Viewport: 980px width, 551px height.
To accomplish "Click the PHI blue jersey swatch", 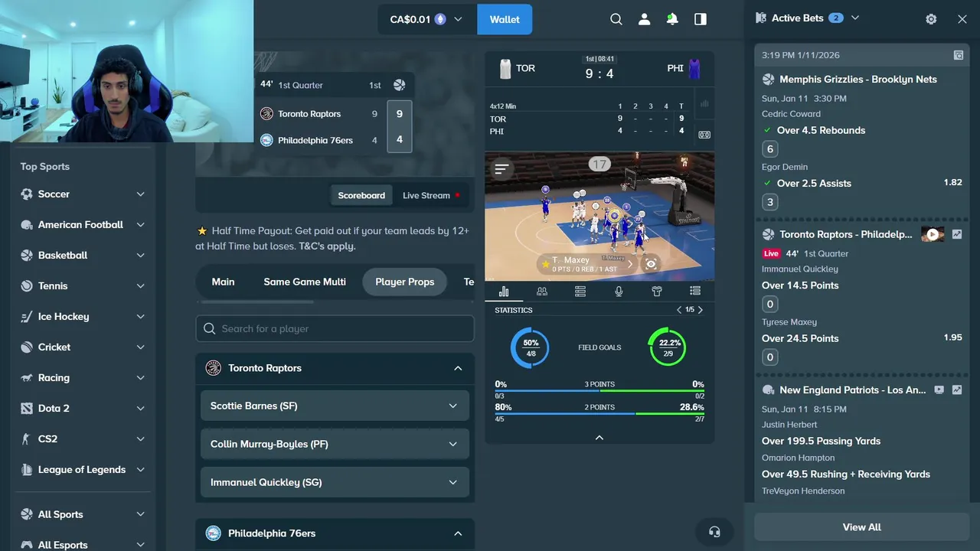I will tap(694, 69).
